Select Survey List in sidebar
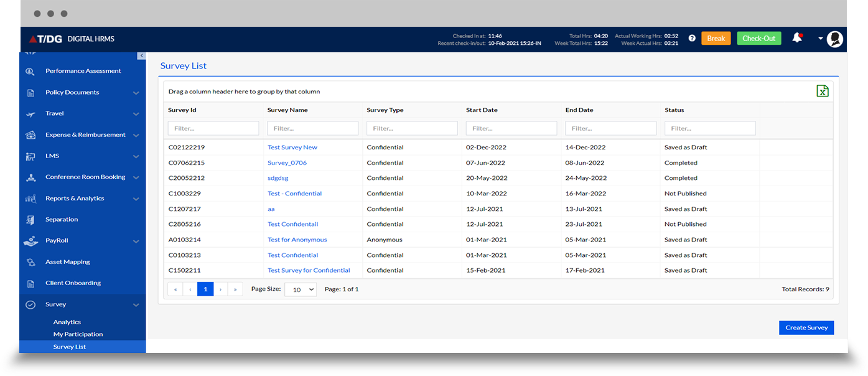 tap(83, 347)
